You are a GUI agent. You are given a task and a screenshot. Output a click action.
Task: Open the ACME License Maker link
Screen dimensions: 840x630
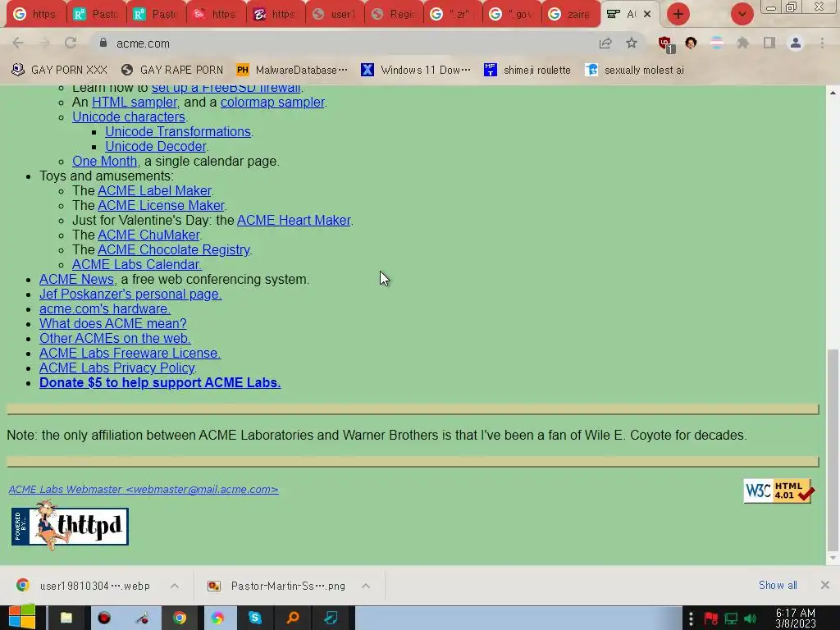point(161,205)
